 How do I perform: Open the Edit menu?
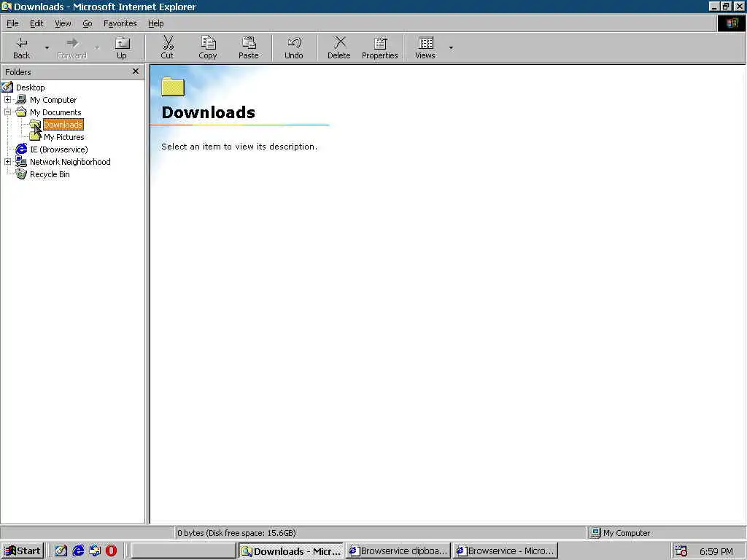coord(36,23)
